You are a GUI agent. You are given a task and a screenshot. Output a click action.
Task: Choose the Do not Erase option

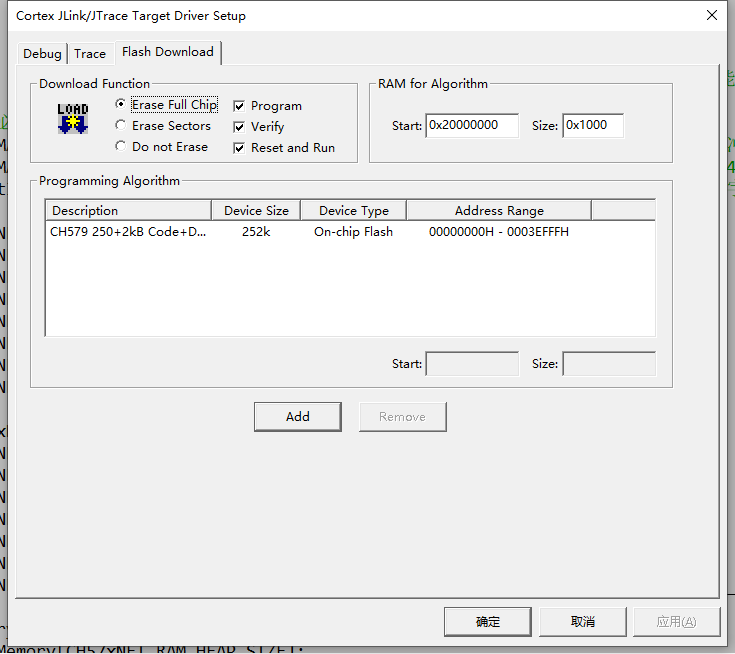(121, 147)
